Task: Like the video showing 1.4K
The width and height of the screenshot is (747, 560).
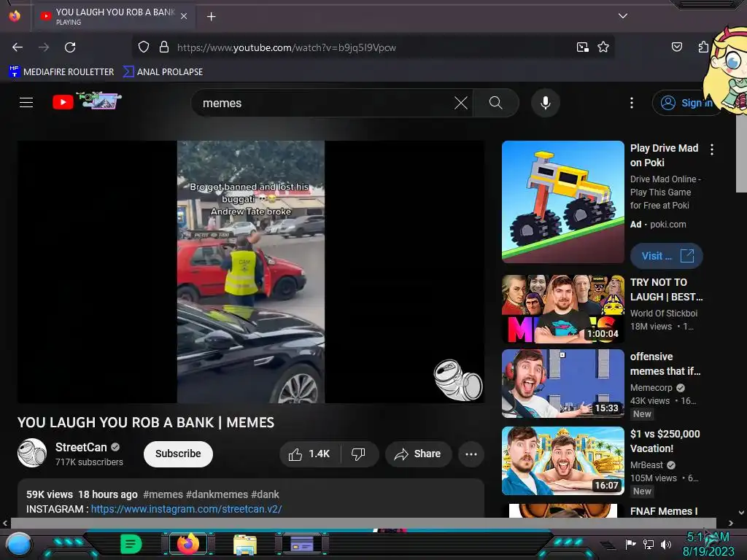Action: (x=309, y=454)
